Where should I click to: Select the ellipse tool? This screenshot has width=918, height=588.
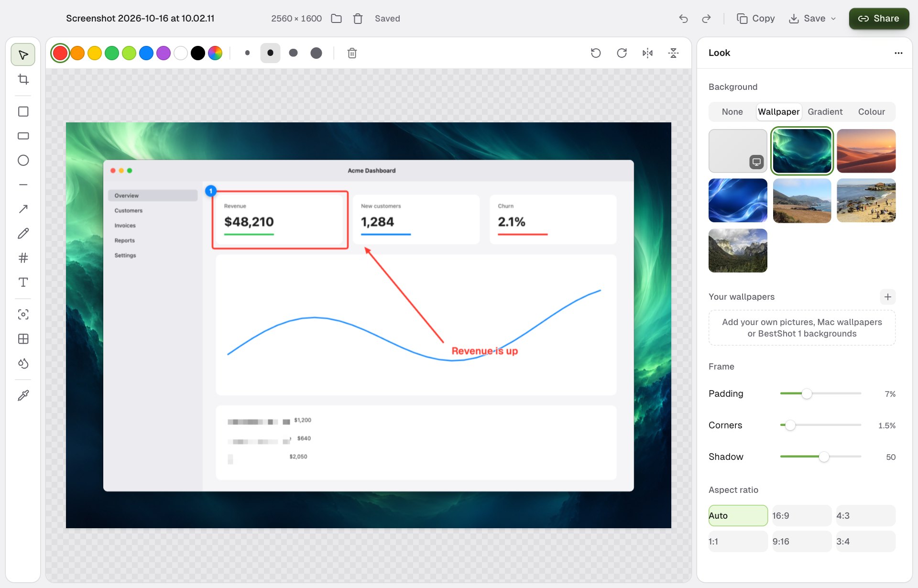click(x=23, y=160)
